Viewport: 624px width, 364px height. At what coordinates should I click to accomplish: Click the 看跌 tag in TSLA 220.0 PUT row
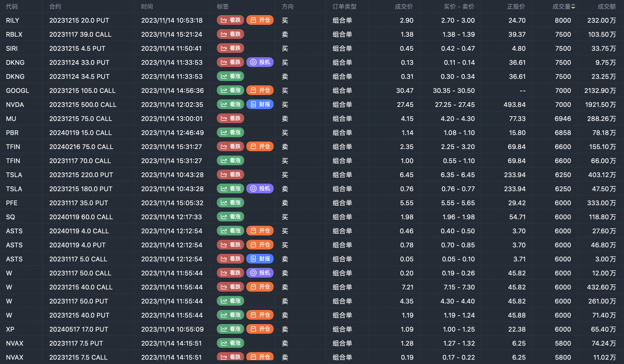tap(231, 175)
